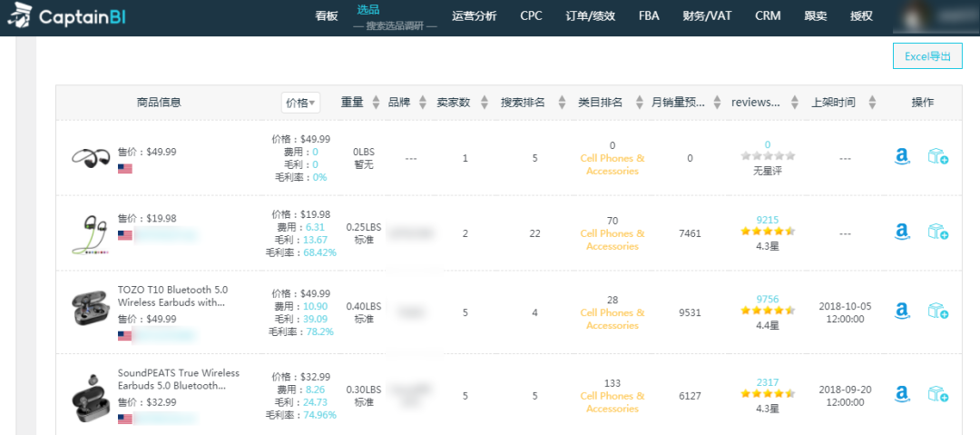Add SoundPEATS earbuds to product library
The image size is (980, 435).
click(937, 395)
